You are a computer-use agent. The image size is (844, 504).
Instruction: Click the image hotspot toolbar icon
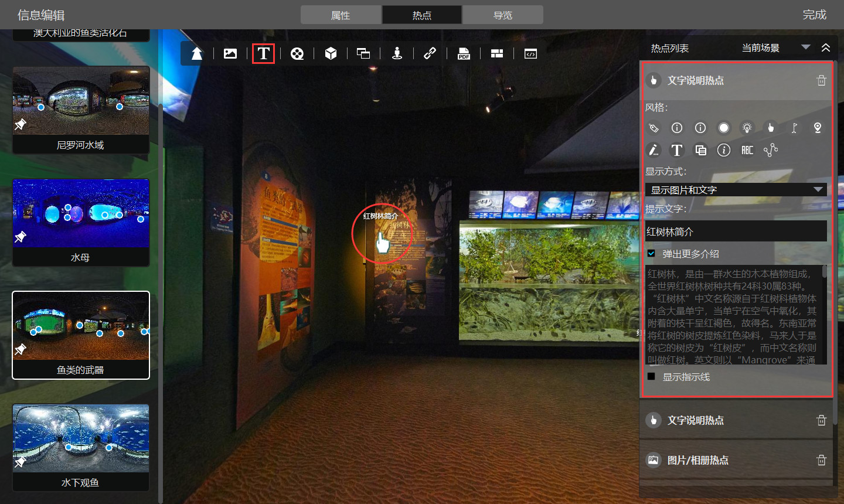click(230, 53)
